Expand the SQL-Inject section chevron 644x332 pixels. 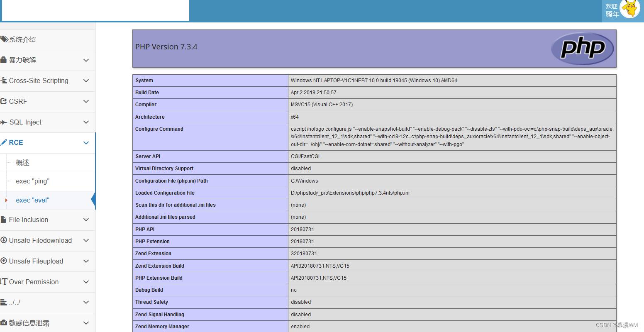tap(86, 122)
